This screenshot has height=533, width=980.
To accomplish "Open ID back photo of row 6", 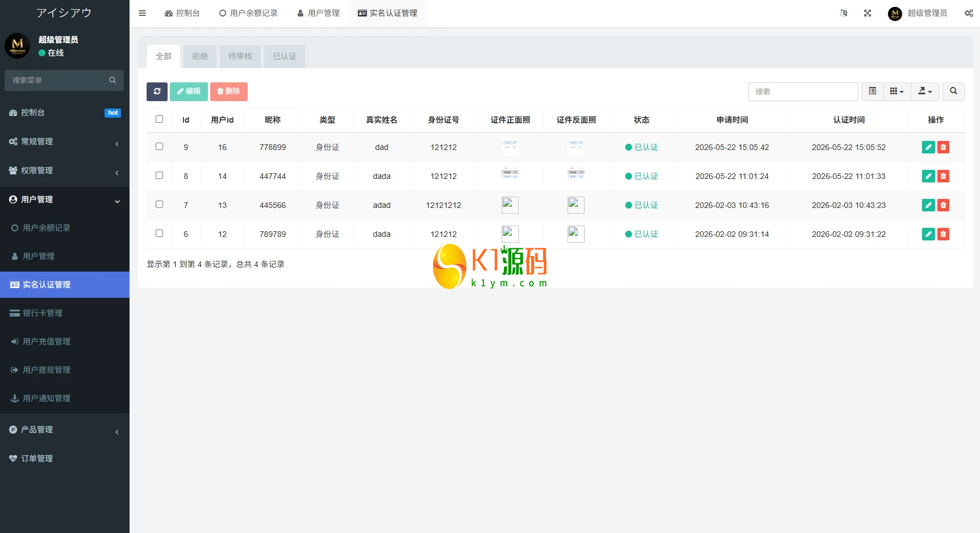I will pos(576,234).
